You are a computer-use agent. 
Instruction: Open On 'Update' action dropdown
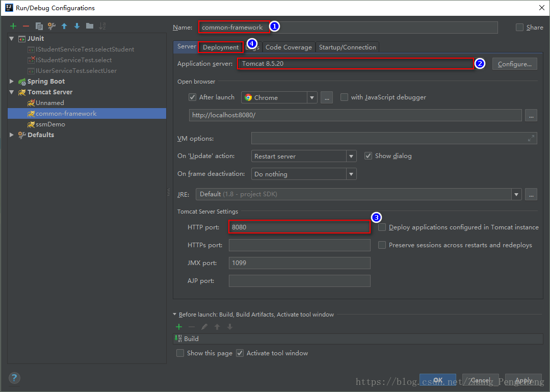tap(351, 156)
